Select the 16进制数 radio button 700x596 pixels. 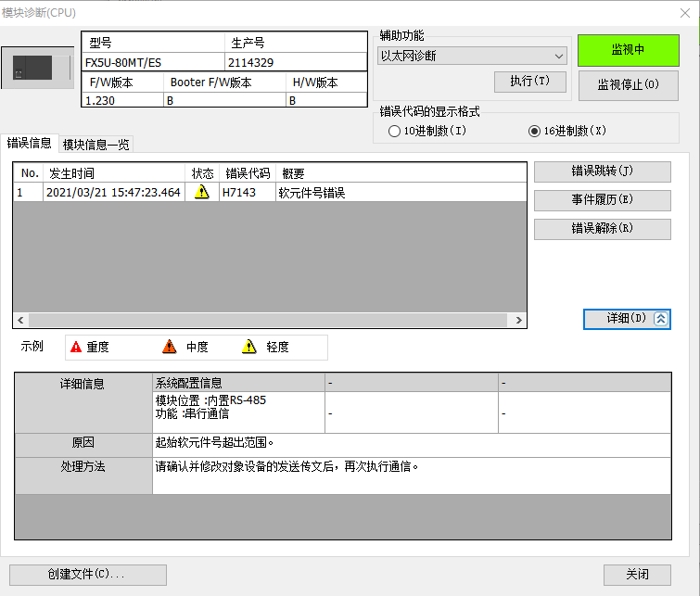coord(534,131)
